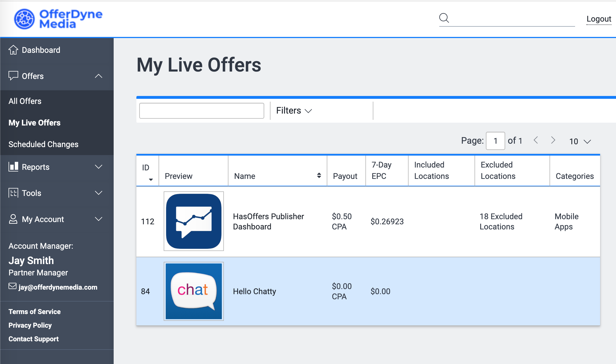Expand the Tools sidebar section

coord(99,193)
